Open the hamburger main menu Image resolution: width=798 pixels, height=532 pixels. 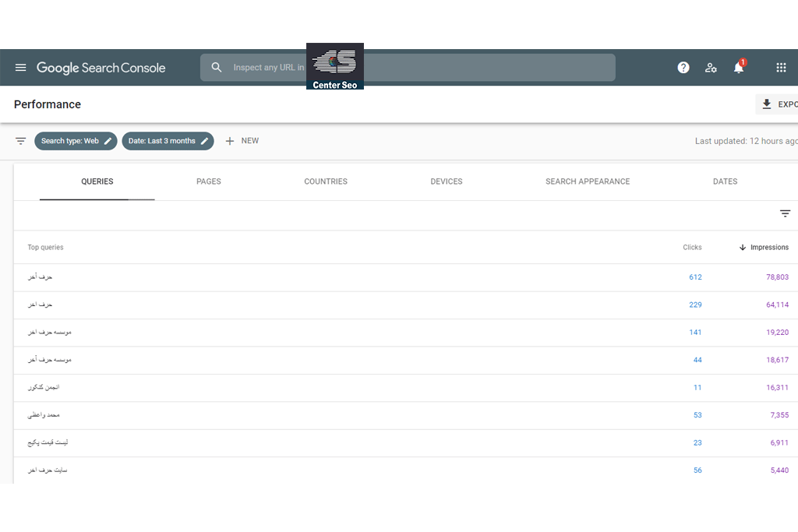coord(21,68)
